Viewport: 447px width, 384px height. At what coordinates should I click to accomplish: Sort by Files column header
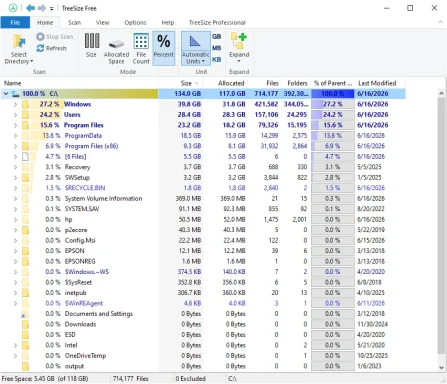(264, 83)
